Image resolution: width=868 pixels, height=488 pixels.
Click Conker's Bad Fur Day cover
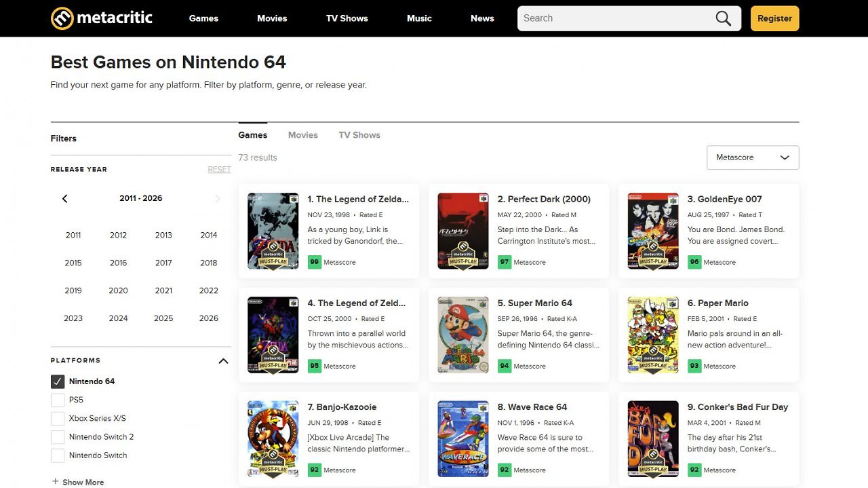point(652,438)
